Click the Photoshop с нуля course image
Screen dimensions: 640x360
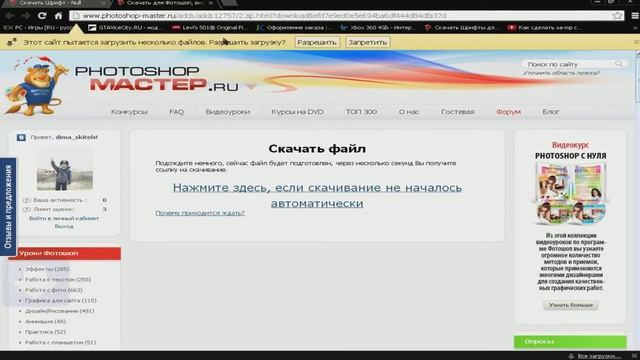pyautogui.click(x=570, y=194)
